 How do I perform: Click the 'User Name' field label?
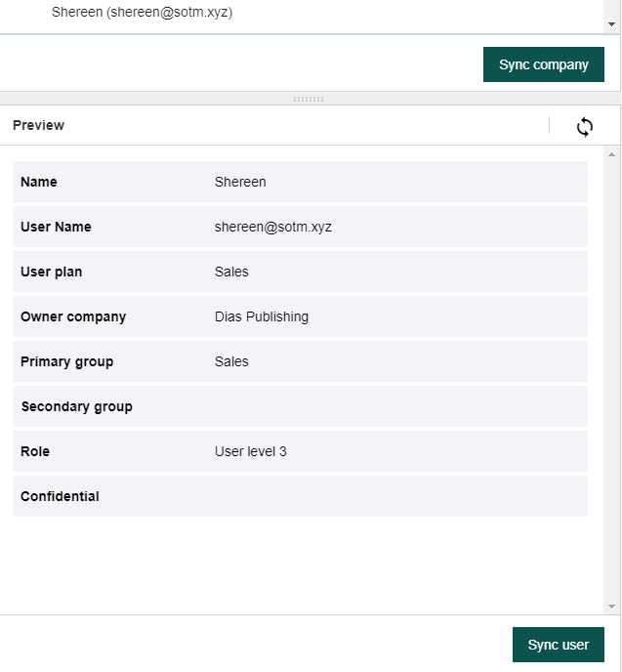pos(56,227)
